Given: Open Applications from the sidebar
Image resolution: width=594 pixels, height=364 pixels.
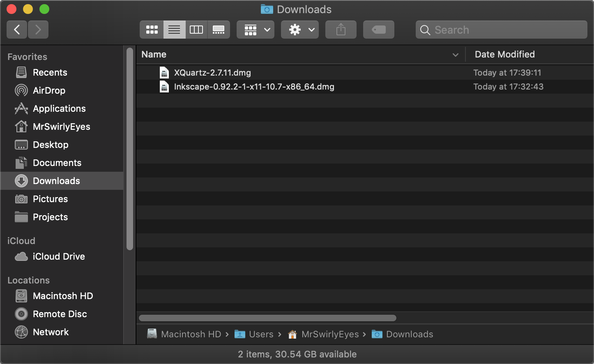Looking at the screenshot, I should pyautogui.click(x=59, y=108).
